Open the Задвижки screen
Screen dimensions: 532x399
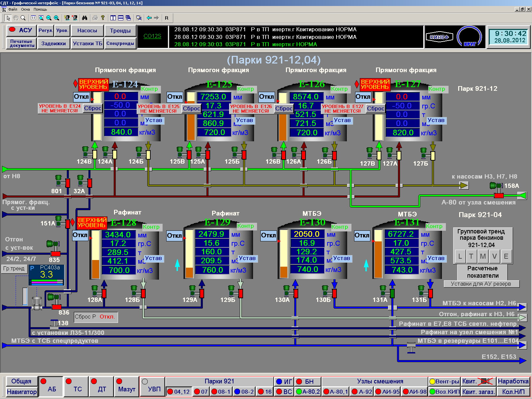click(x=54, y=44)
